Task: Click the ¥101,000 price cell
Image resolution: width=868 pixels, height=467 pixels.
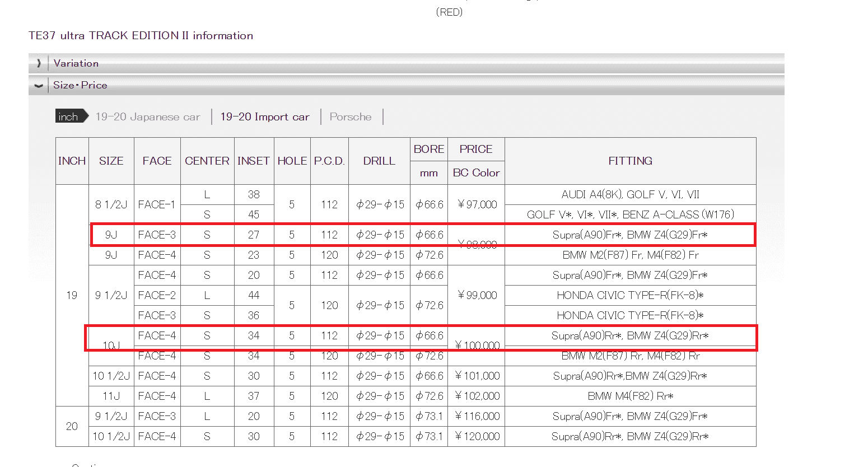Action: click(x=476, y=376)
